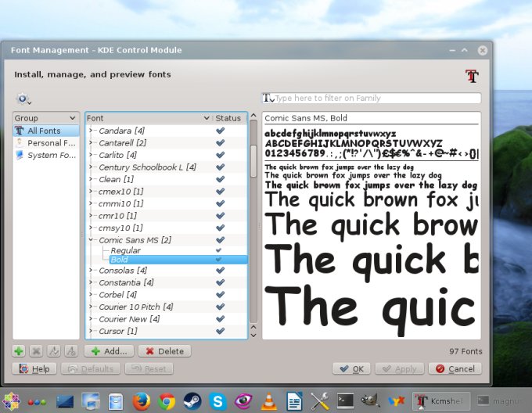Expand the Consolas font family

pyautogui.click(x=91, y=270)
